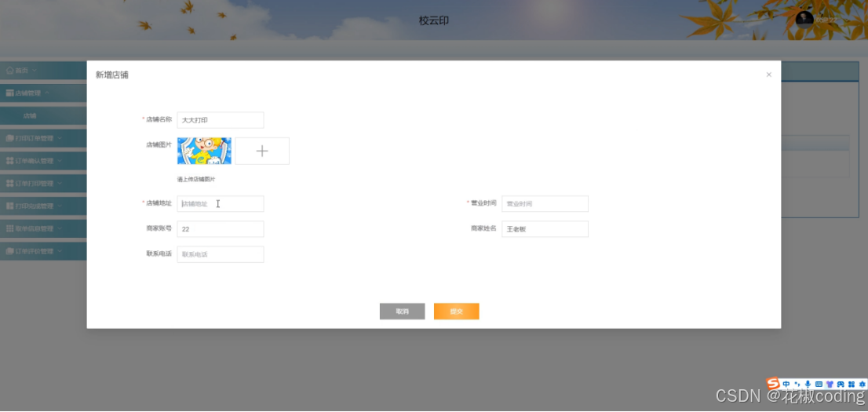Expand the 首页 menu chevron
868x412 pixels.
pyautogui.click(x=35, y=71)
